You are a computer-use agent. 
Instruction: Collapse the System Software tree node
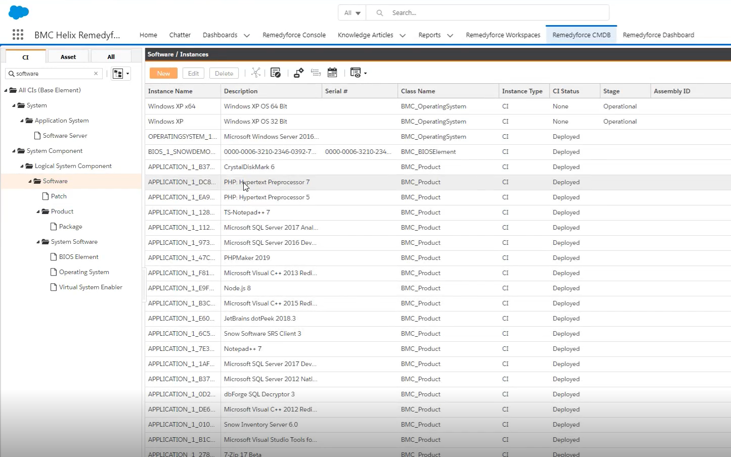(x=38, y=242)
